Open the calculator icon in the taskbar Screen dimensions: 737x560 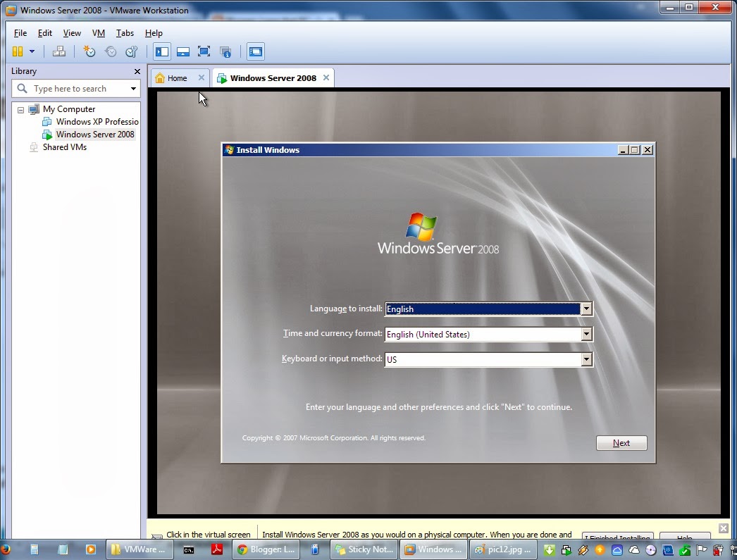[34, 549]
